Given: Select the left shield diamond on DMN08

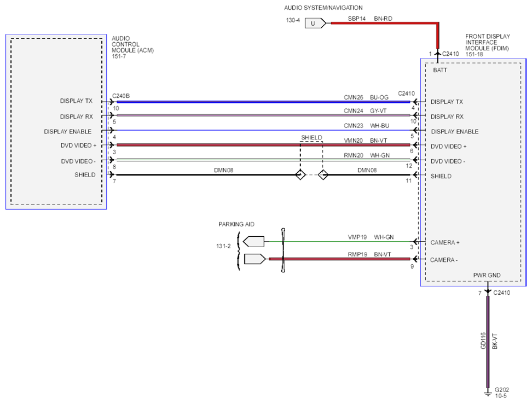Looking at the screenshot, I should click(300, 175).
